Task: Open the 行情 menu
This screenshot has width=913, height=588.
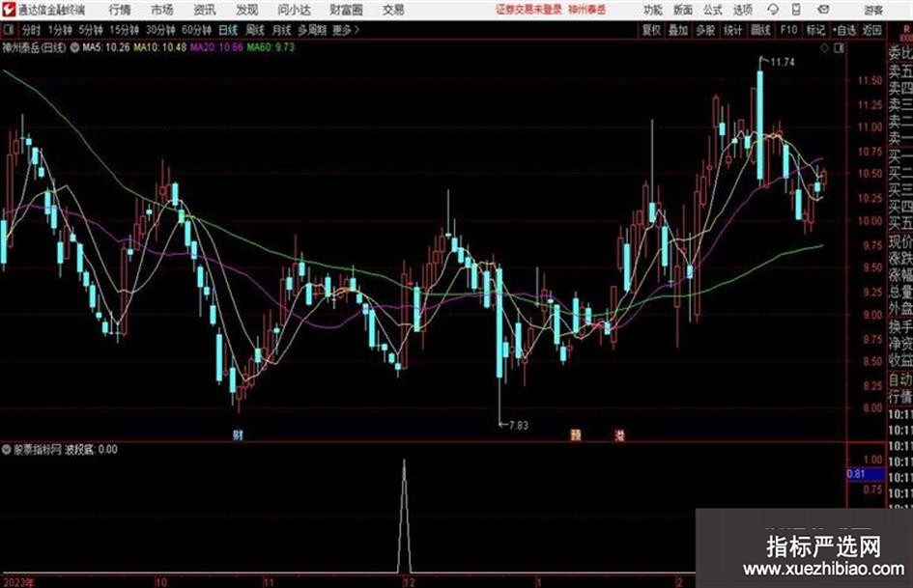Action: pyautogui.click(x=120, y=10)
